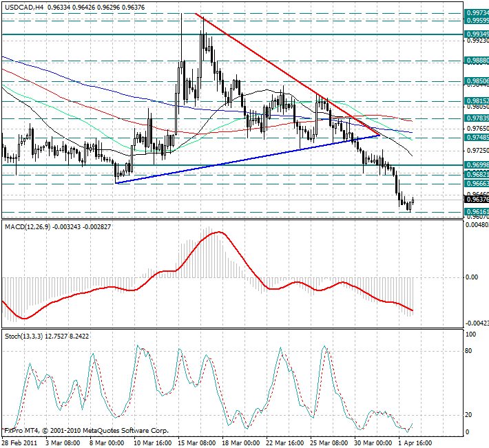Click the red descending trendline
This screenshot has width=489, height=448.
(x=287, y=75)
